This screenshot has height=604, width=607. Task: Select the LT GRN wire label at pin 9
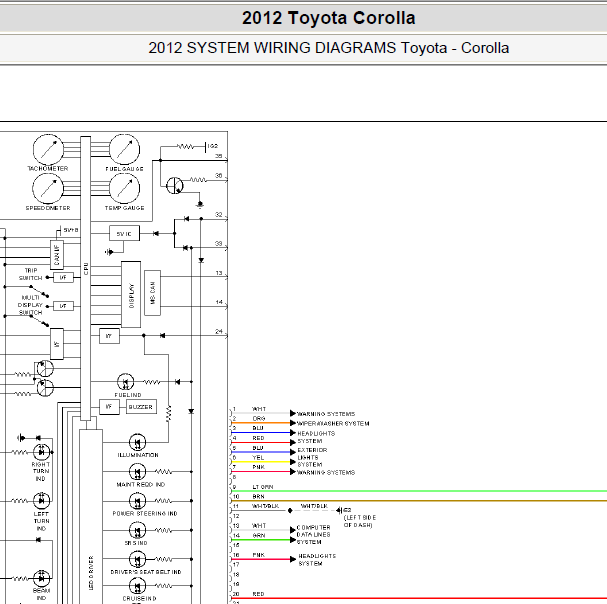[263, 487]
